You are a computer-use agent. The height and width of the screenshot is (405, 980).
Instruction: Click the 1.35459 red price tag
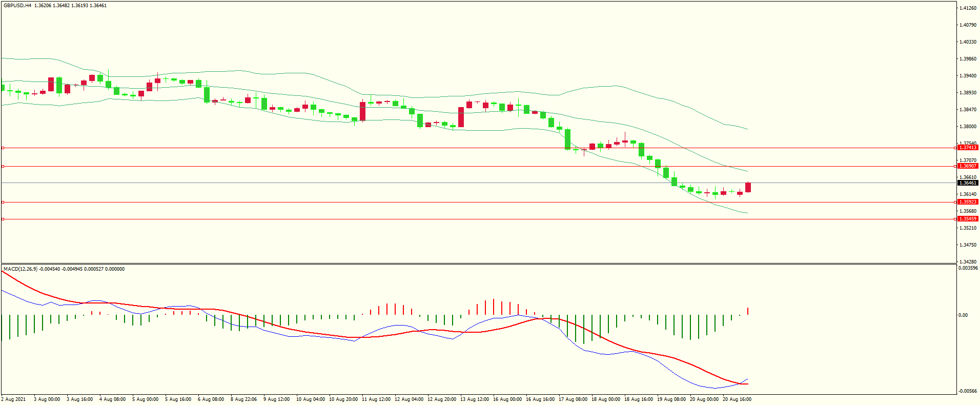pos(968,219)
